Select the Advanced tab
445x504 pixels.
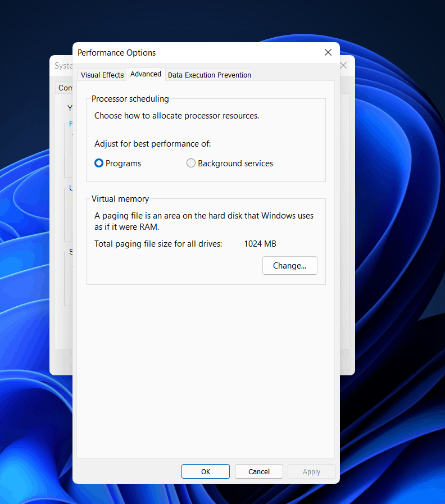coord(146,74)
